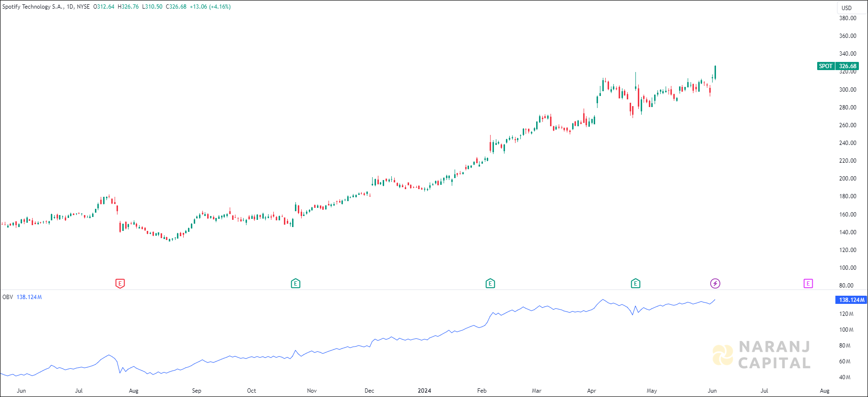Click OBV legend value 138.124M in blue text
Viewport: 868px width, 397px height.
point(29,297)
